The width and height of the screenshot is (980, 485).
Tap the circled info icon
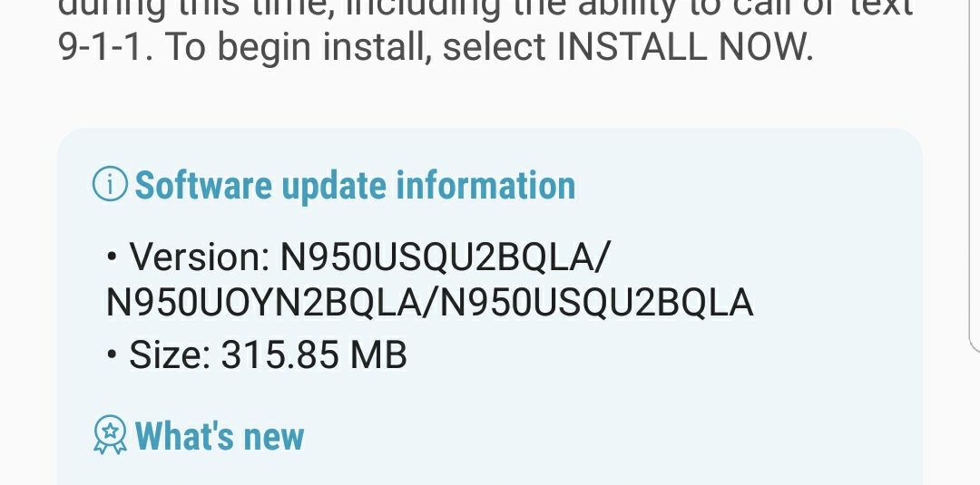110,184
